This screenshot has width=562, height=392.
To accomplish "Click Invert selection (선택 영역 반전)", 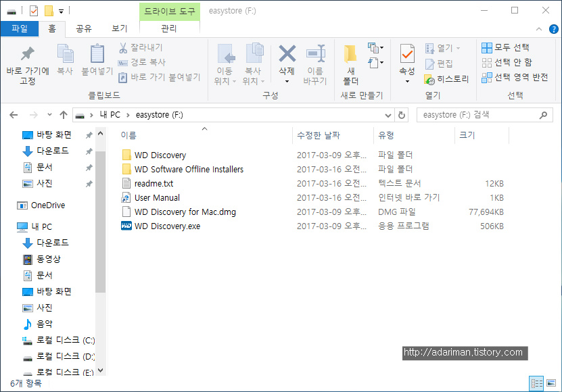I will (x=515, y=78).
